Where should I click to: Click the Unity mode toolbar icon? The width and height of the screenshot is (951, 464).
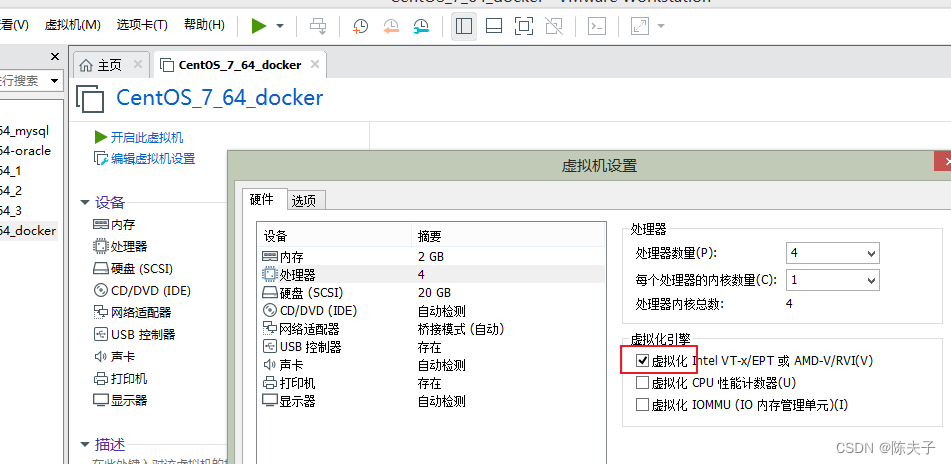pos(554,25)
